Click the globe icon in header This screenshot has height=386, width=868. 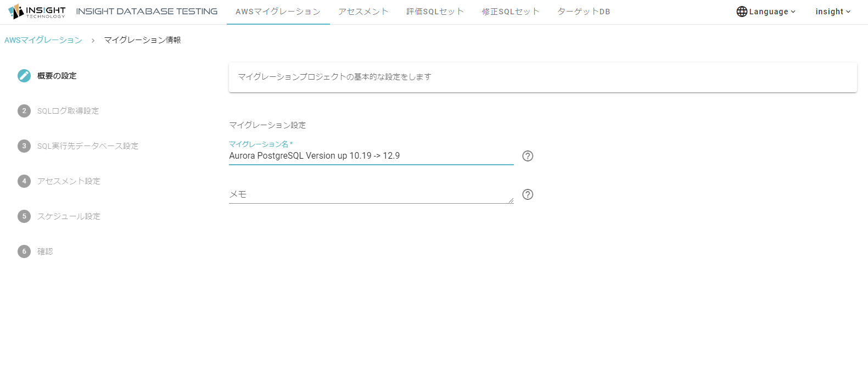742,12
